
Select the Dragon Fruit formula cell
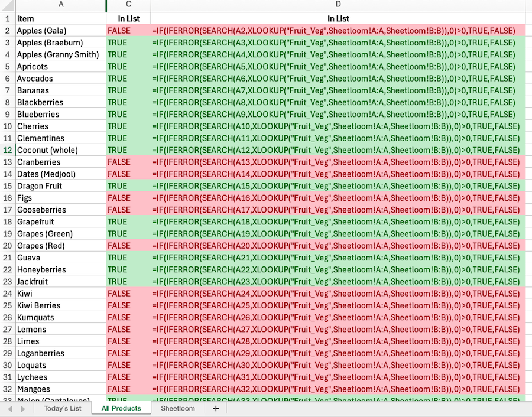pyautogui.click(x=338, y=185)
